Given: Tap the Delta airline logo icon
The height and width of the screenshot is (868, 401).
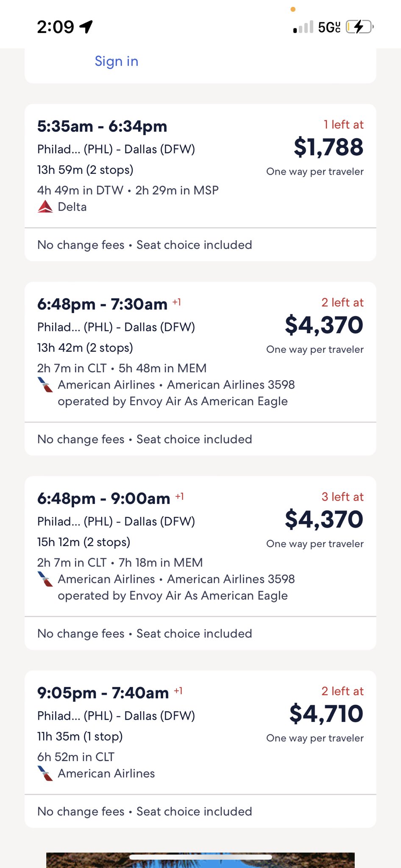Looking at the screenshot, I should coord(45,207).
